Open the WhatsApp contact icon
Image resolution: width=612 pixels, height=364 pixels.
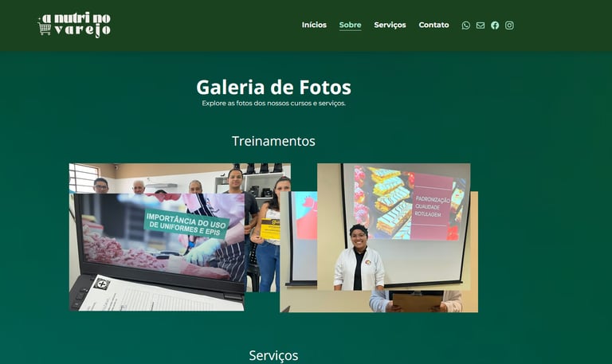[465, 25]
